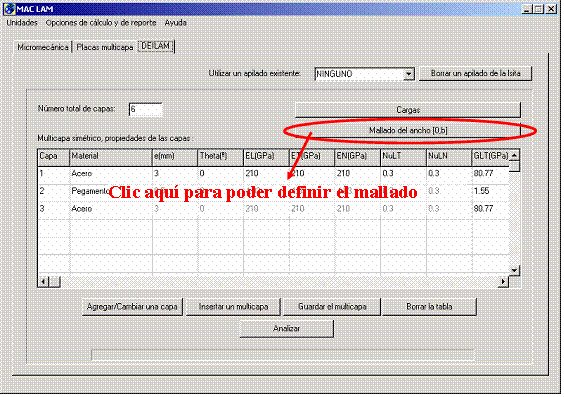Open the Unidades menu
564x397 pixels.
coord(22,23)
